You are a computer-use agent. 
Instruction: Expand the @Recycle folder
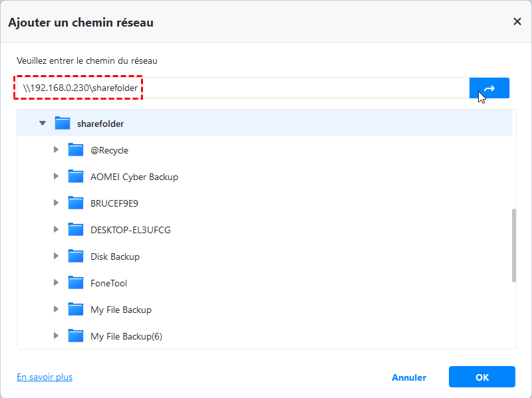(x=56, y=150)
